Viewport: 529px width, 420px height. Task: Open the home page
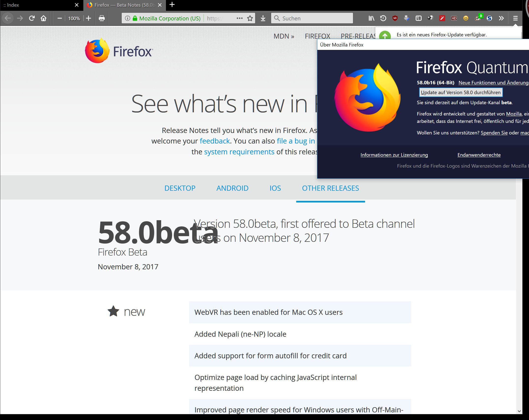[x=44, y=18]
